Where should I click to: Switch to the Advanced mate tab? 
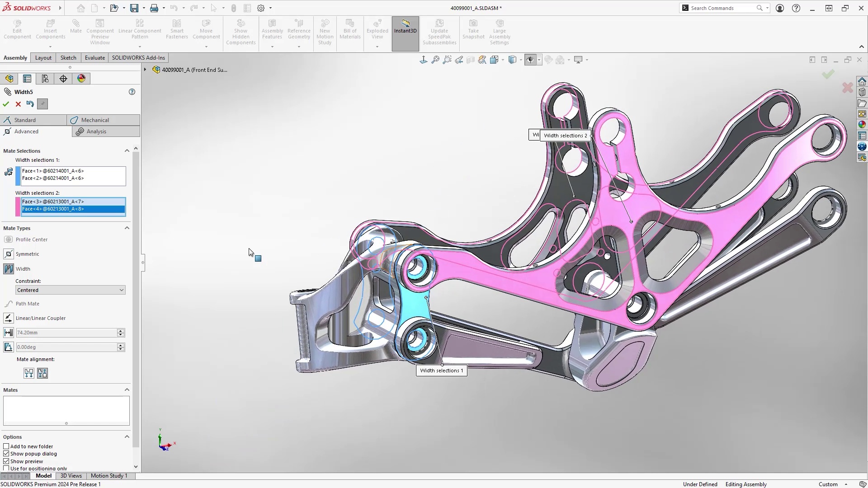(x=26, y=131)
